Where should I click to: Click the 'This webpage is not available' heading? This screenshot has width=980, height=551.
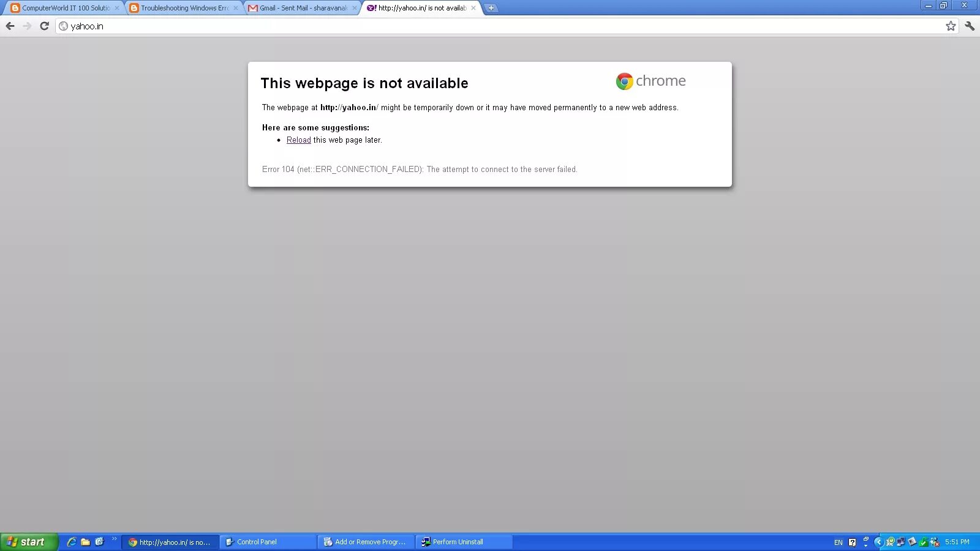(364, 83)
